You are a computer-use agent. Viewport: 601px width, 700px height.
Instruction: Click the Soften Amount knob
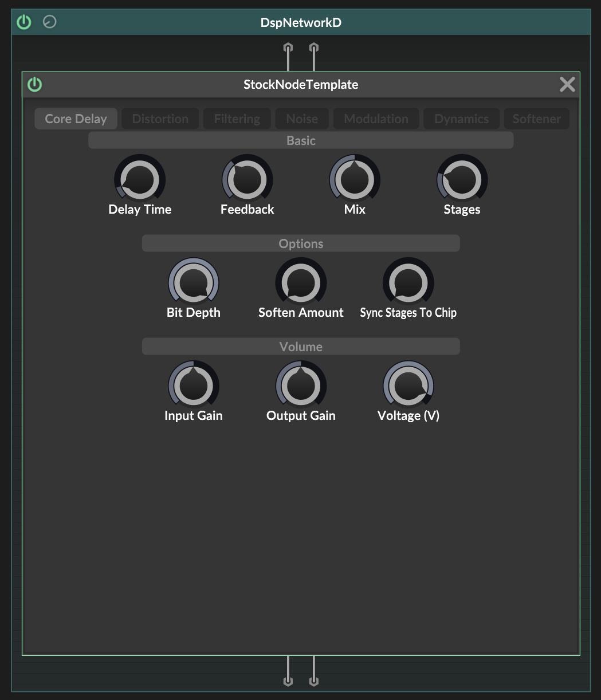301,283
